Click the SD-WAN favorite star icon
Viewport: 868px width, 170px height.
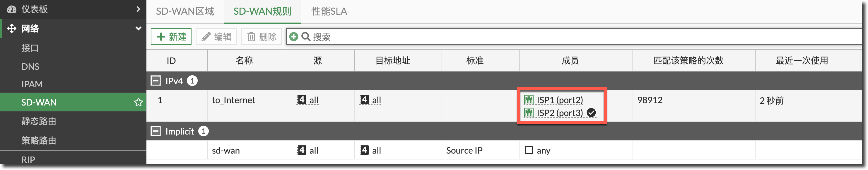[x=138, y=102]
